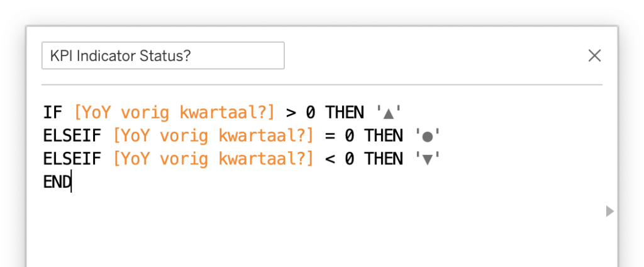
Task: Click the calculation name field 'KPI Indicator Status?'
Action: pos(162,56)
